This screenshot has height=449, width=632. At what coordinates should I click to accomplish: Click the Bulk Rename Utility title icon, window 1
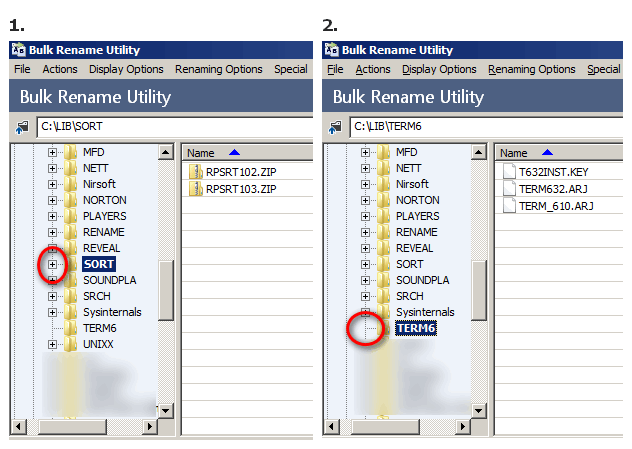(19, 50)
